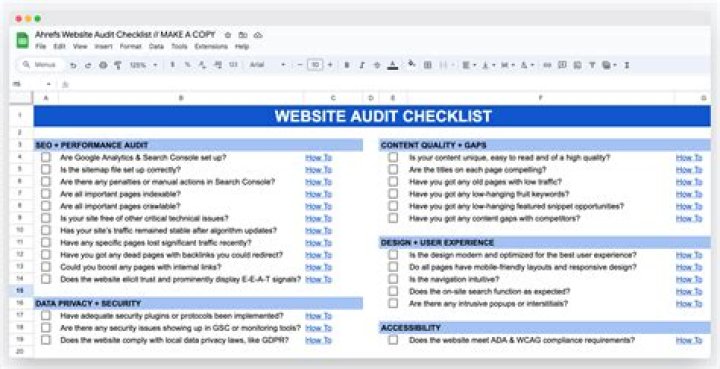Redo the last action
This screenshot has width=720, height=369.
(88, 65)
